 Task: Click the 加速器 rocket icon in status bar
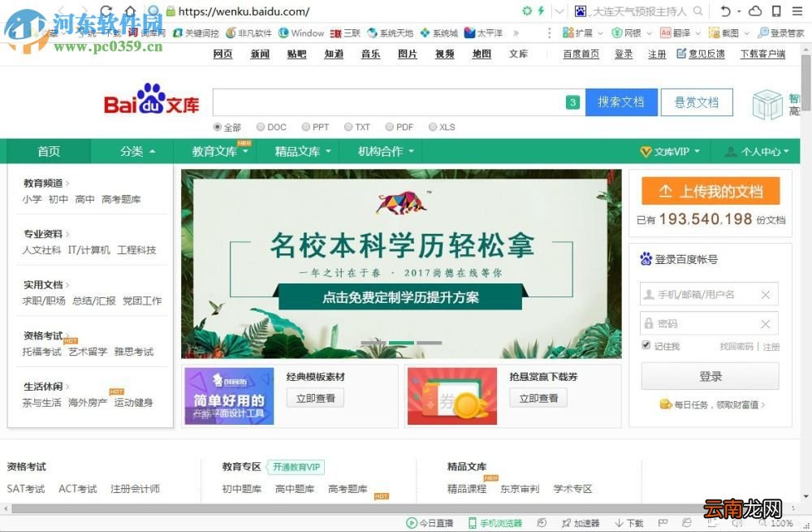coord(567,523)
